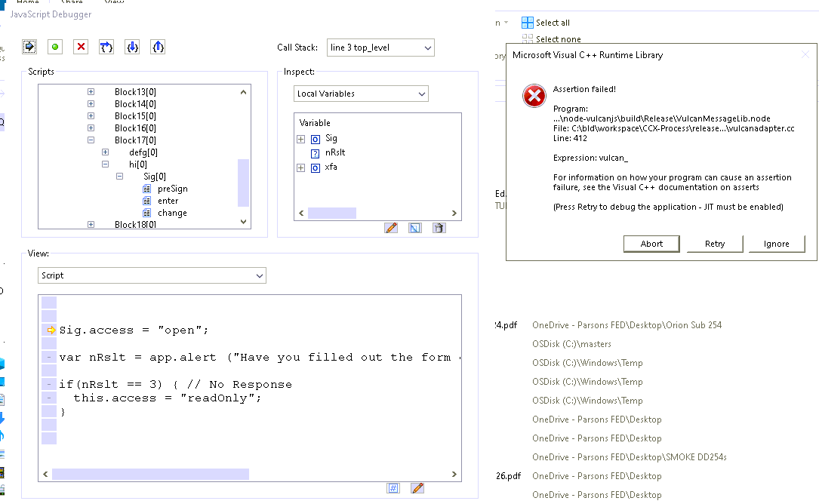
Task: Select the preSign script in tree
Action: 172,189
